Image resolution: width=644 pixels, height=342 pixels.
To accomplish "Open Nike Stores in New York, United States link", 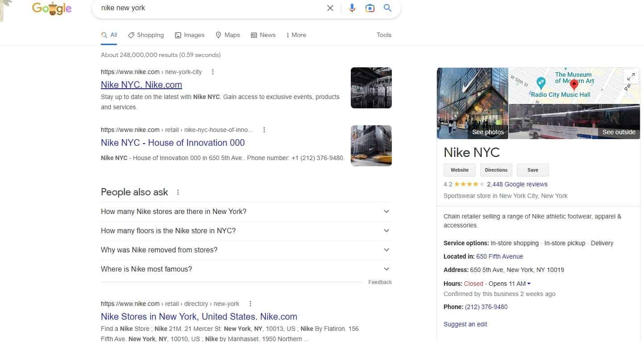I will point(199,317).
